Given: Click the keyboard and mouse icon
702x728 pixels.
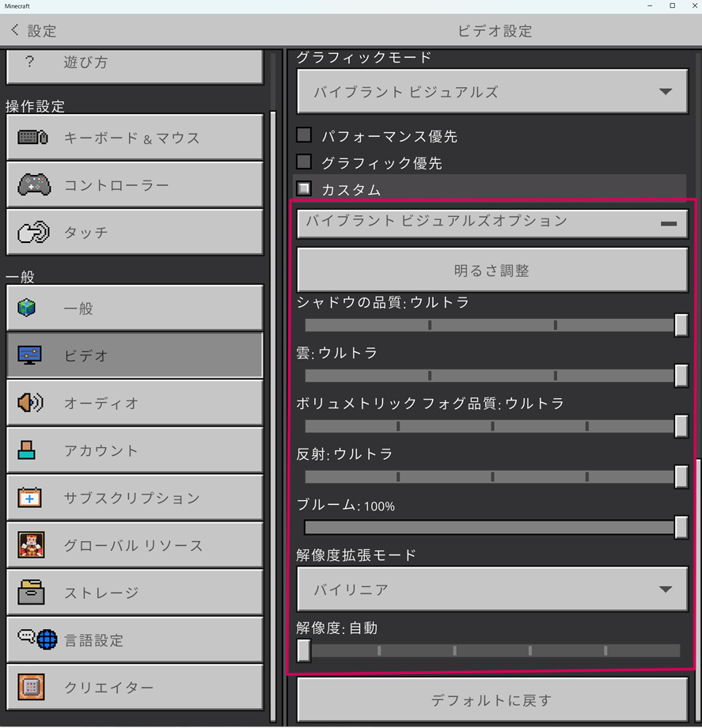Looking at the screenshot, I should point(32,138).
